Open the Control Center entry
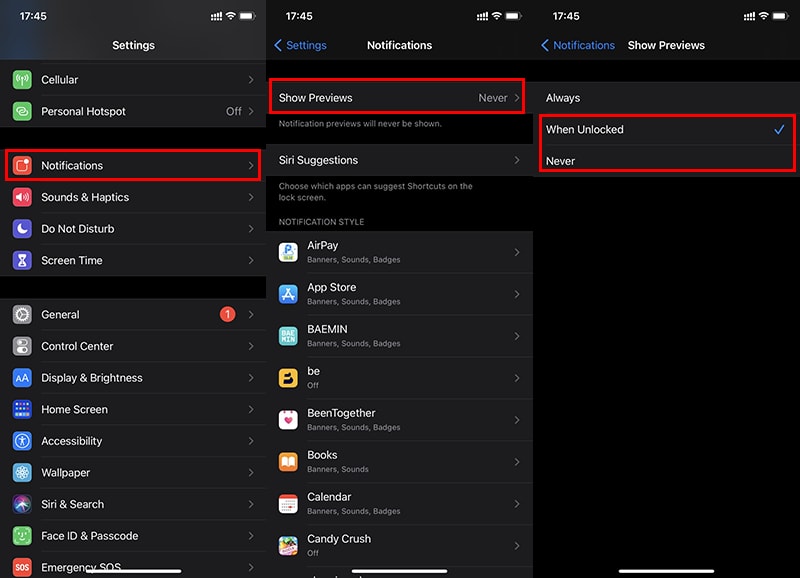 [x=133, y=346]
